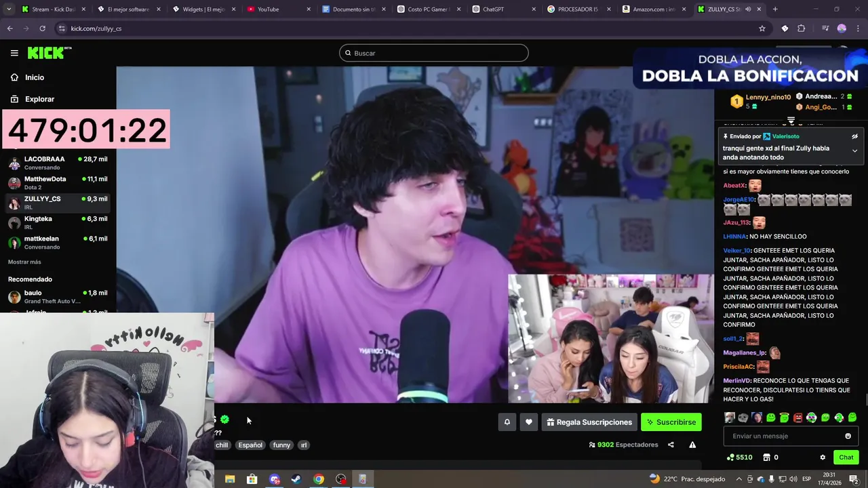
Task: Send message with green Chat button
Action: coord(846,457)
